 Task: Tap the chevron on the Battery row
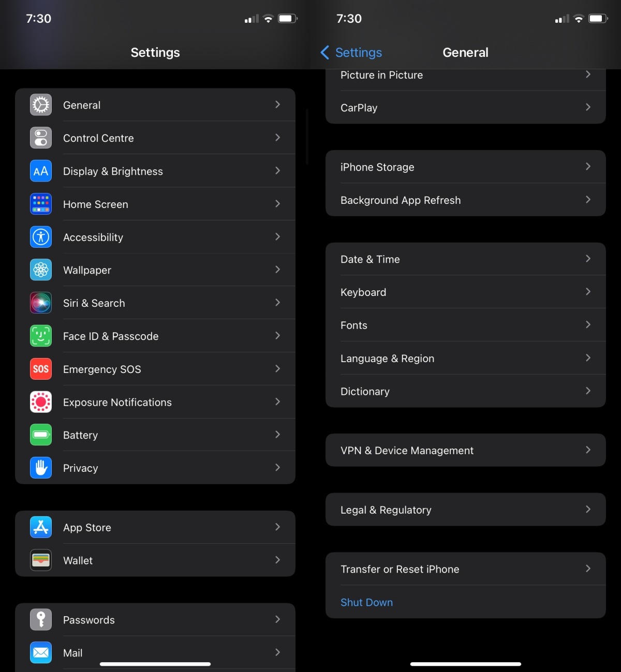click(278, 435)
